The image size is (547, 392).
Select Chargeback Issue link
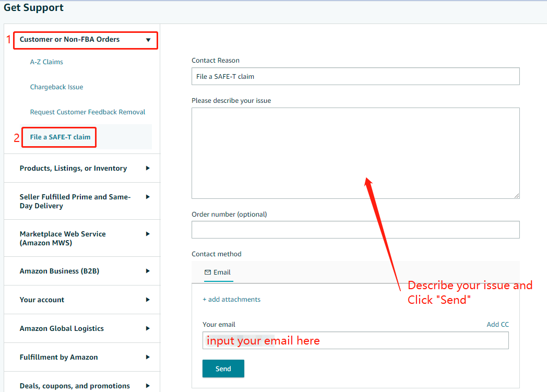click(x=56, y=87)
